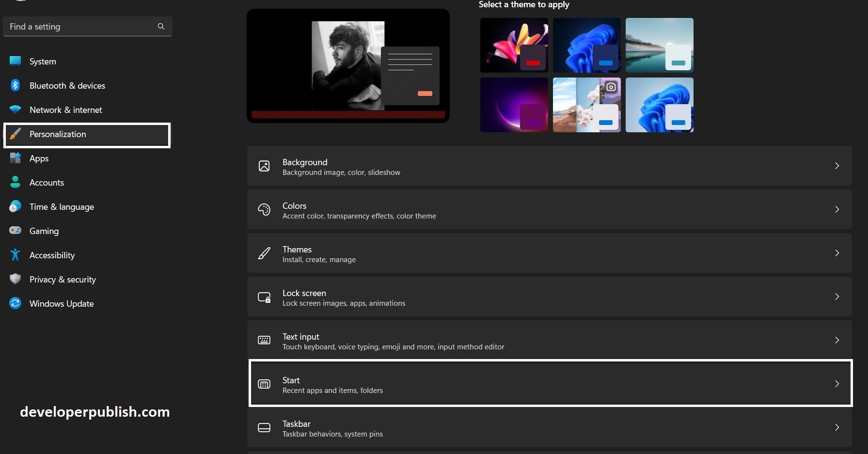The width and height of the screenshot is (868, 454).
Task: Select System in the sidebar menu
Action: tap(42, 61)
